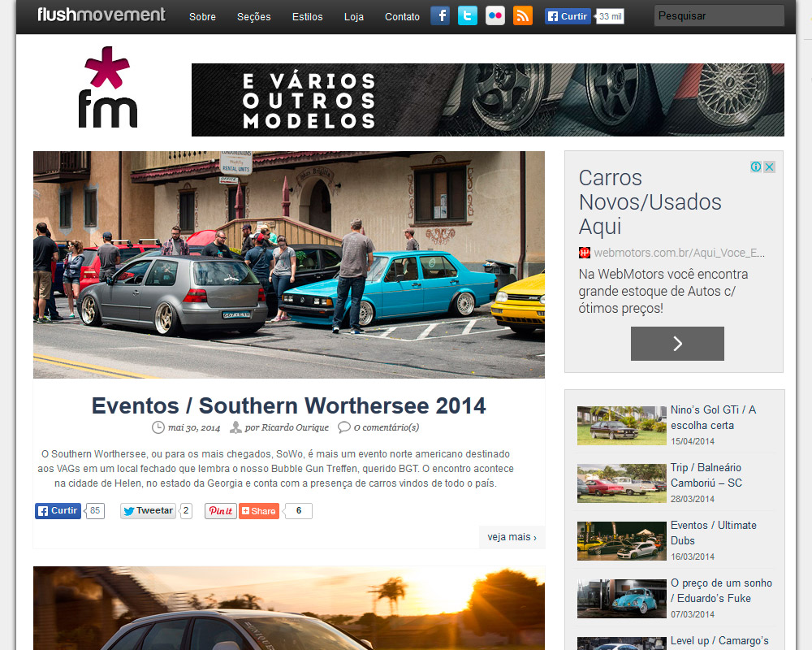Viewport: 812px width, 650px height.
Task: Click the 85 likes counter
Action: 95,510
